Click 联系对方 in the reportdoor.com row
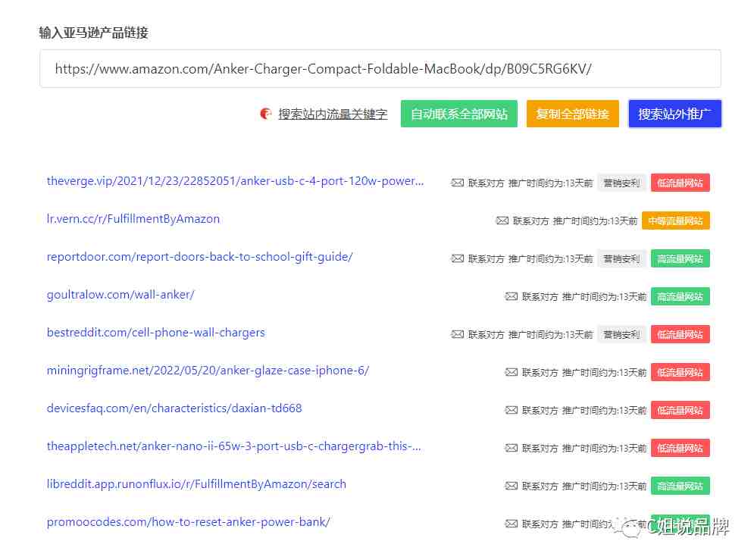The height and width of the screenshot is (560, 754). (x=487, y=259)
